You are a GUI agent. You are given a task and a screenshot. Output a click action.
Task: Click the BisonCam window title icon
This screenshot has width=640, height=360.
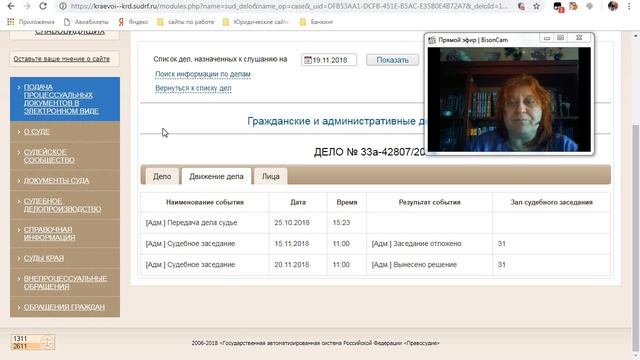[432, 40]
